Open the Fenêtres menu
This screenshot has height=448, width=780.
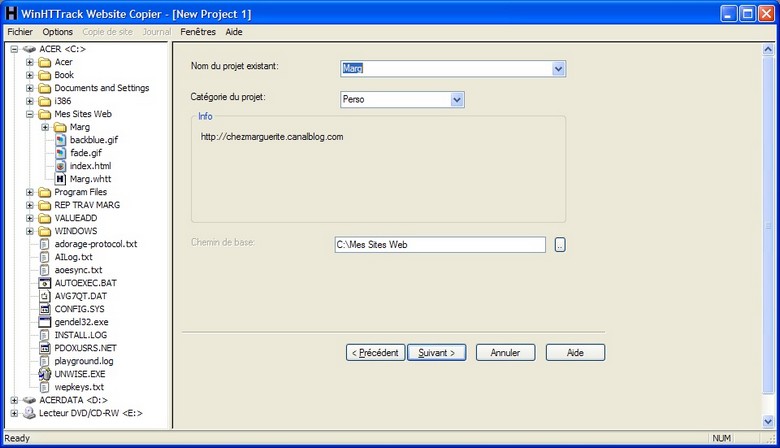198,32
